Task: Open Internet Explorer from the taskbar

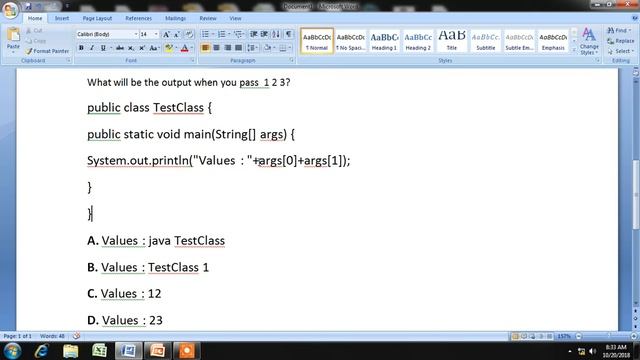Action: tap(41, 351)
